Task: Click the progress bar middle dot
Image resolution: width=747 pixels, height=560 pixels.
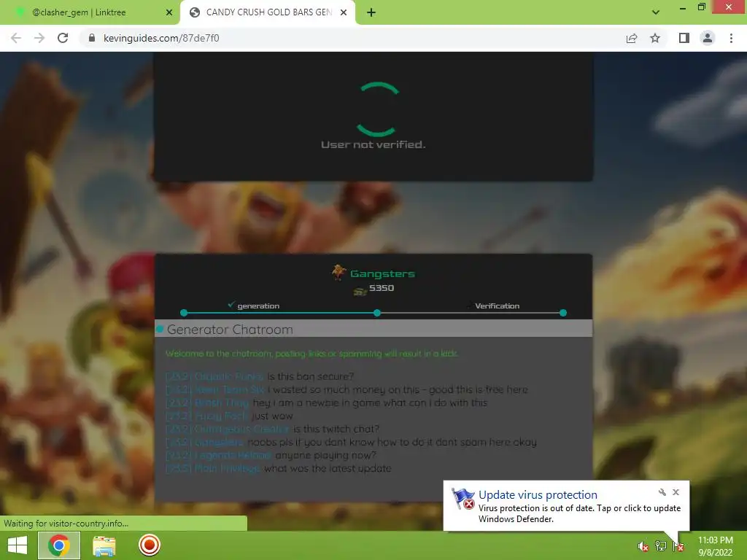Action: (x=377, y=313)
